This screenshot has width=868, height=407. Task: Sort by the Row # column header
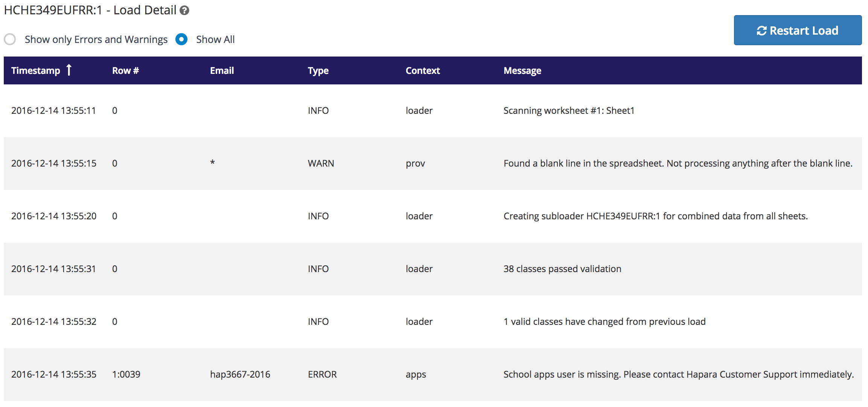[125, 70]
